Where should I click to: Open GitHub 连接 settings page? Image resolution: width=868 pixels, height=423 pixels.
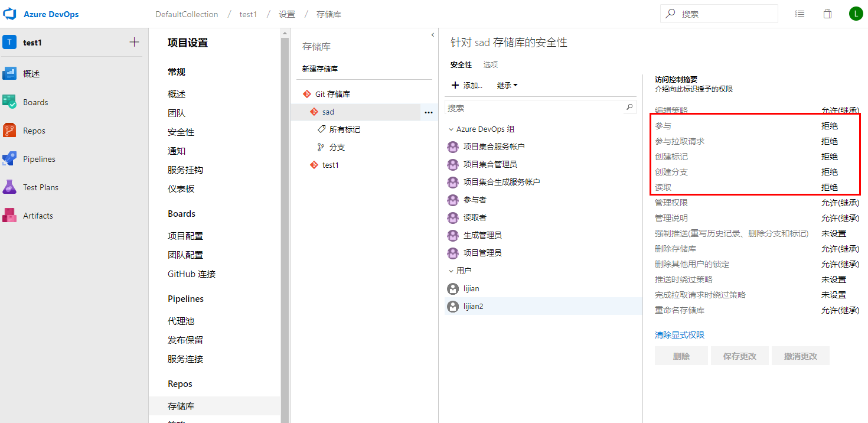pyautogui.click(x=192, y=274)
